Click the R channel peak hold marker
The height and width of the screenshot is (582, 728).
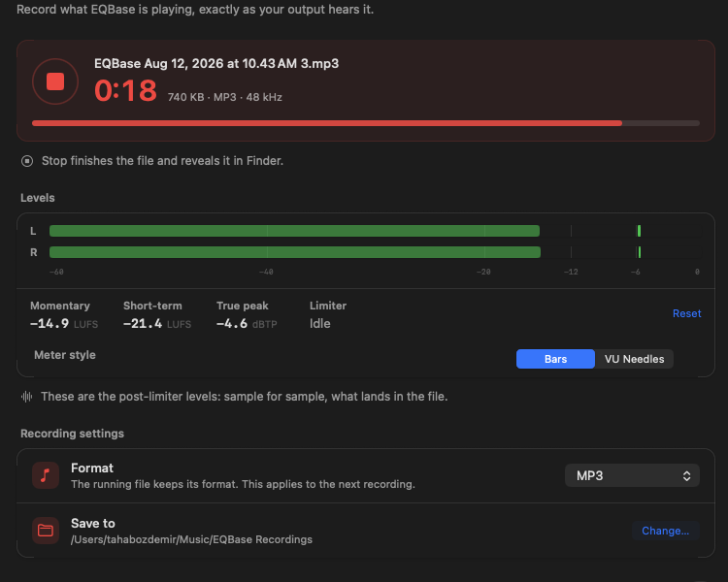coord(640,252)
